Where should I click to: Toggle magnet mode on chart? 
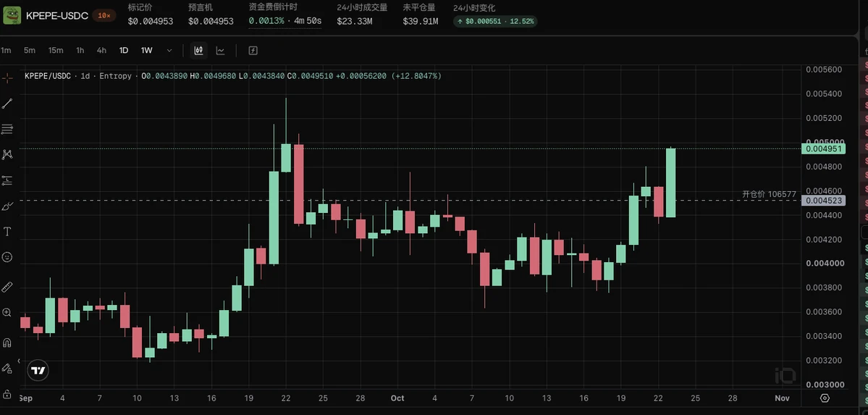7,343
